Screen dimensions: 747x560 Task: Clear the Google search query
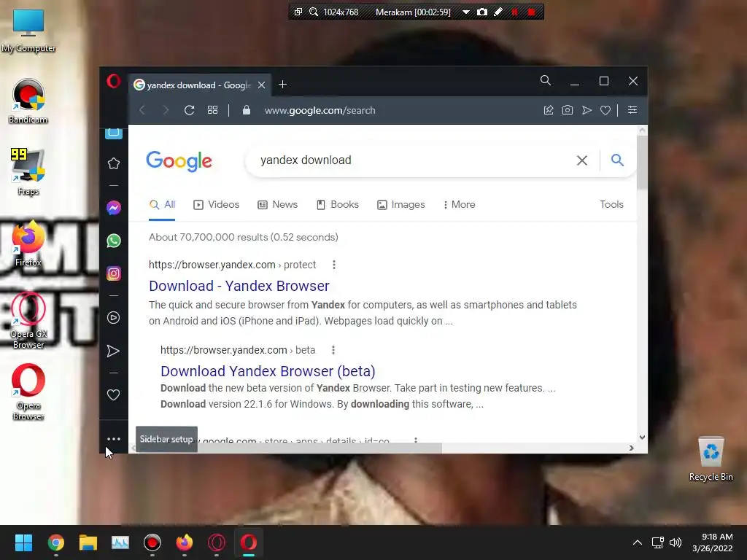[581, 160]
